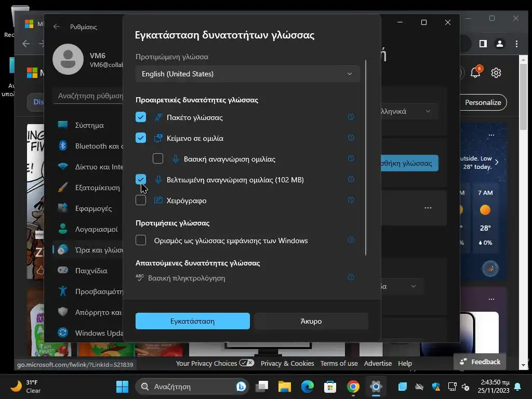Open Εφαρμογές in sidebar
The height and width of the screenshot is (399, 532).
click(x=88, y=208)
